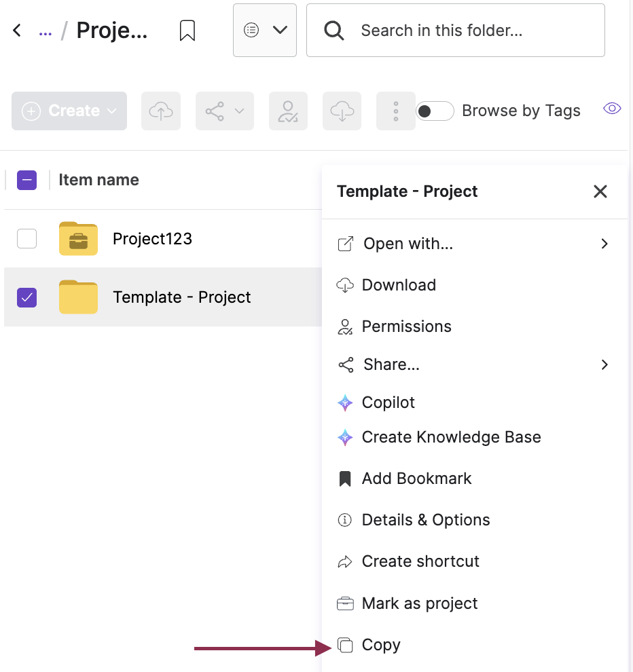Viewport: 633px width, 672px height.
Task: Focus the Search in this folder field
Action: click(x=456, y=30)
